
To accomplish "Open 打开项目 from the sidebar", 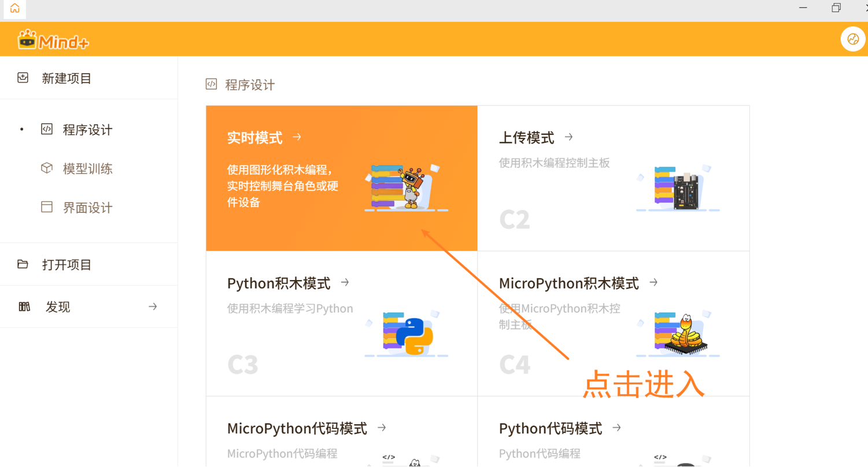I will 67,264.
